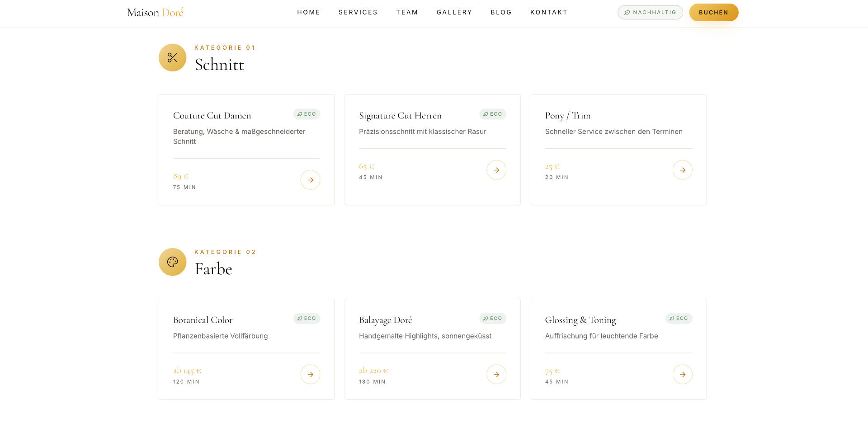Click Auffrischung für leuchtende Farbe description

[x=601, y=336]
